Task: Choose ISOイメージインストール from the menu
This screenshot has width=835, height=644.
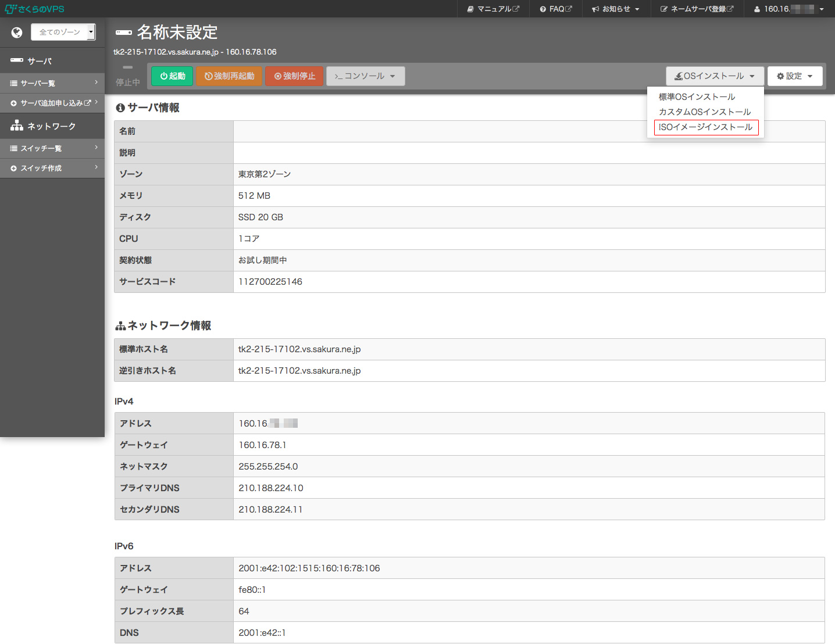Action: [x=706, y=127]
